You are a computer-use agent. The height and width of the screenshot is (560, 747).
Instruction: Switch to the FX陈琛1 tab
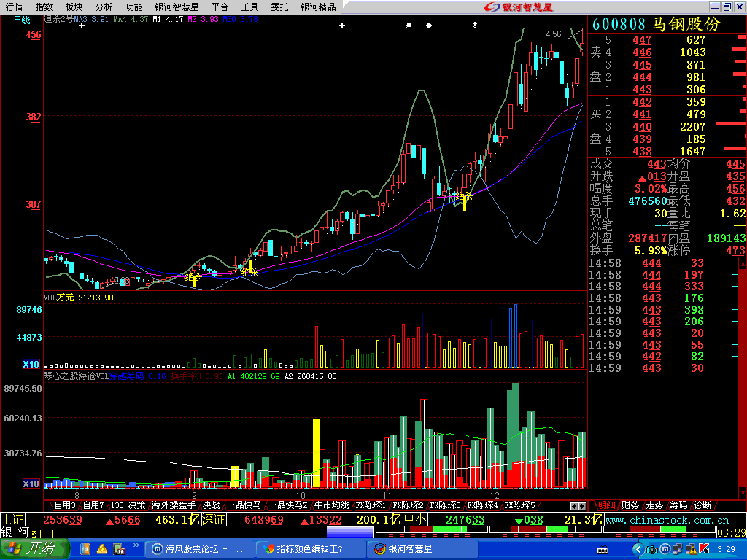[371, 505]
